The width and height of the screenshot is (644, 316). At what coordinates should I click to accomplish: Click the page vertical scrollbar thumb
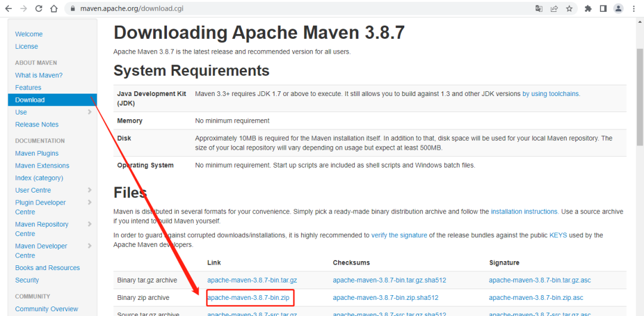click(x=640, y=97)
